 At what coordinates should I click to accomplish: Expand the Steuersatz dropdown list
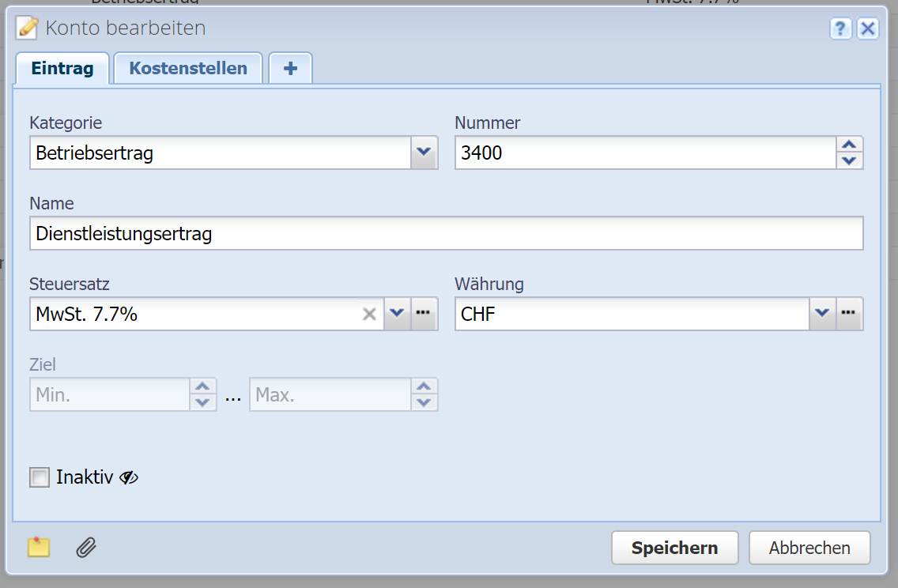[397, 314]
